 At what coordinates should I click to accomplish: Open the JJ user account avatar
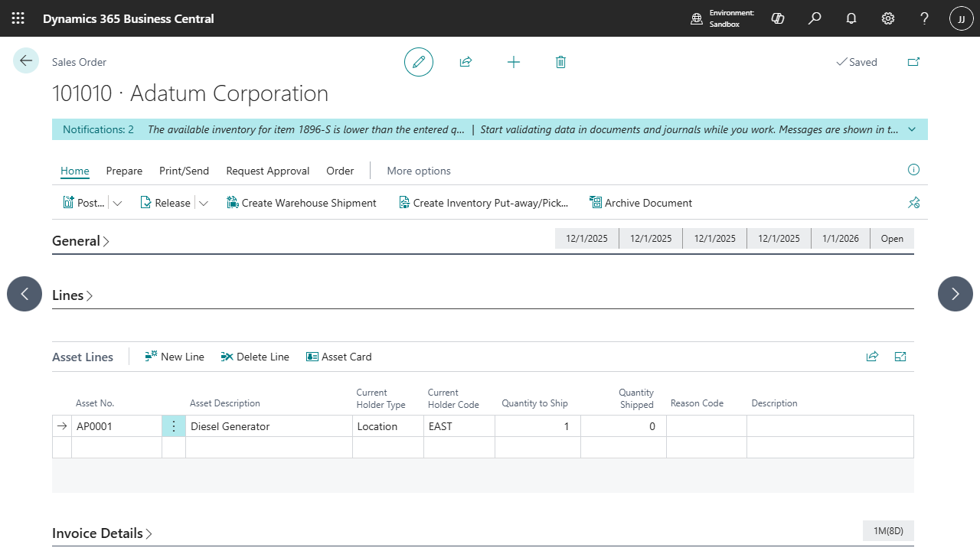962,18
